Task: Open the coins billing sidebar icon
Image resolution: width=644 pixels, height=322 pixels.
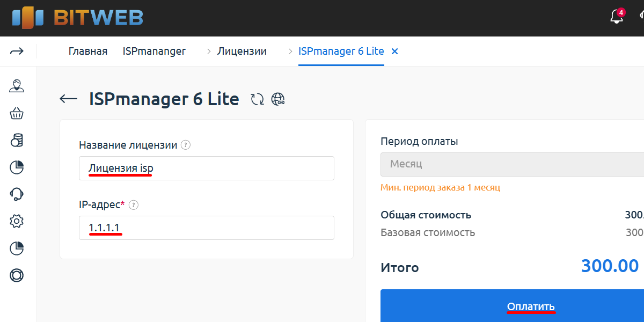Action: pos(17,140)
